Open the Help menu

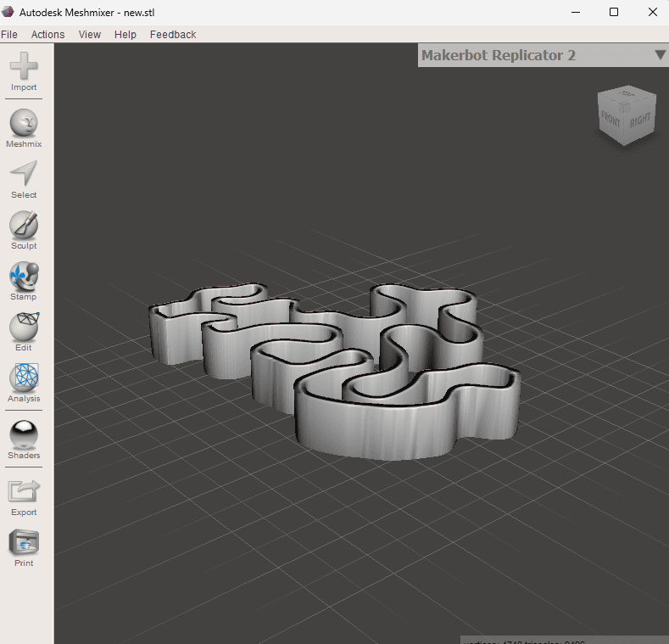click(125, 35)
